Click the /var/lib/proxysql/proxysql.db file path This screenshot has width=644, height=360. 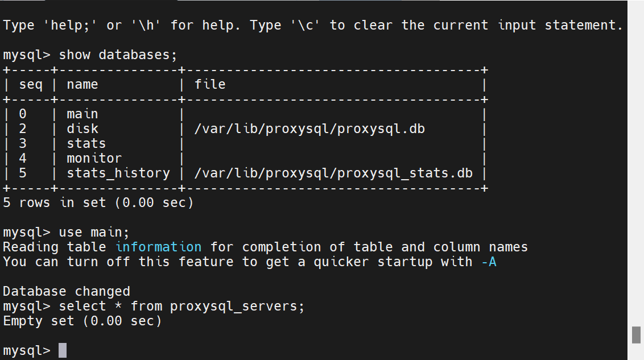(x=309, y=129)
